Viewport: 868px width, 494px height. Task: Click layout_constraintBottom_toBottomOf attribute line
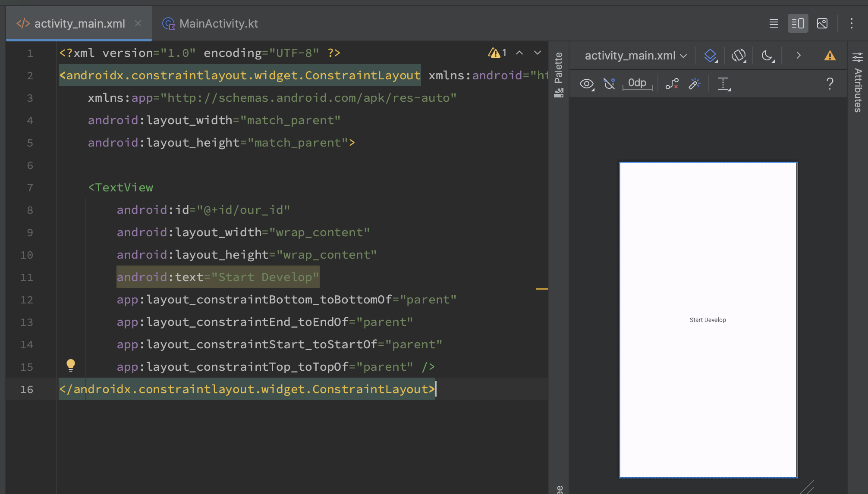pyautogui.click(x=286, y=300)
